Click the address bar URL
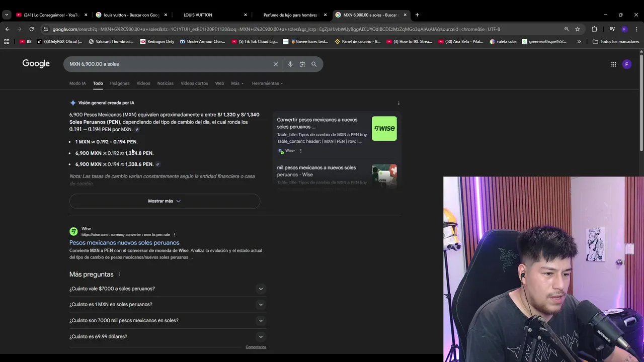This screenshot has width=644, height=362. (x=276, y=29)
